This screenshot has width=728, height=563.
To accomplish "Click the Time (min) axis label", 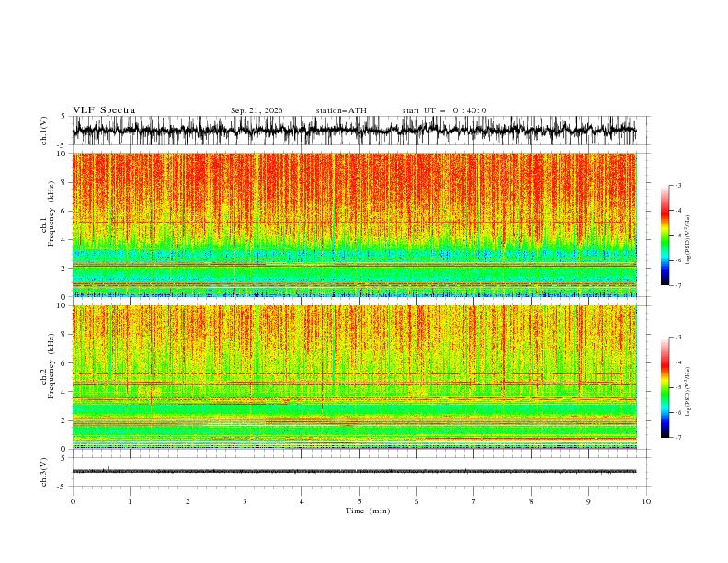I will coord(368,511).
